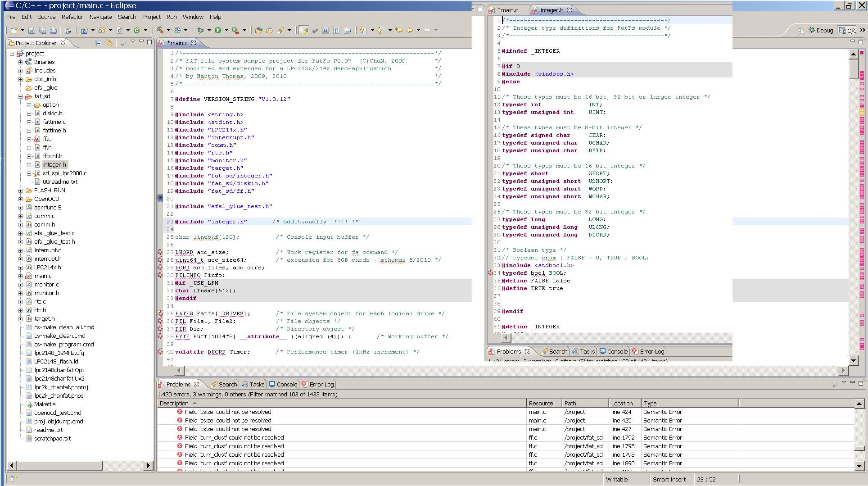Switch to the Debug perspective
The width and height of the screenshot is (868, 486).
click(x=821, y=30)
